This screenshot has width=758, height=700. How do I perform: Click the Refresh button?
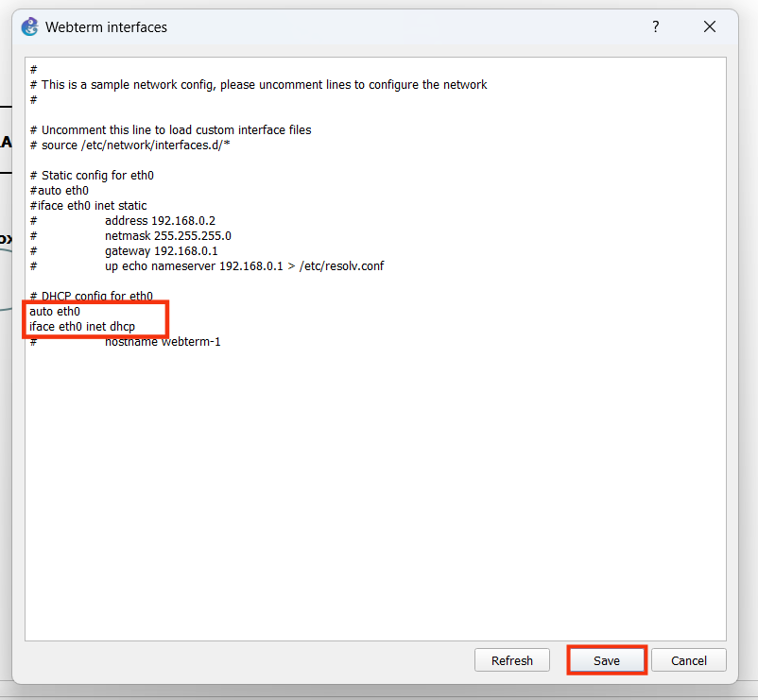click(512, 660)
